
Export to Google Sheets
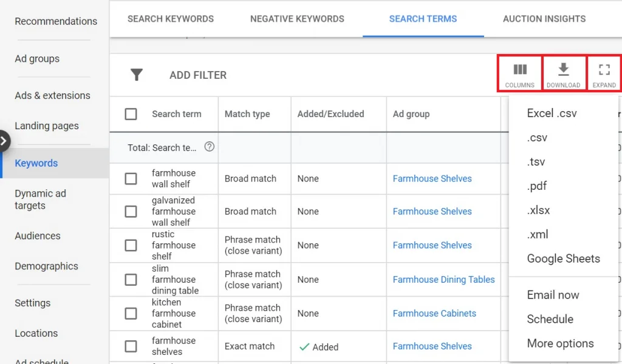tap(563, 258)
